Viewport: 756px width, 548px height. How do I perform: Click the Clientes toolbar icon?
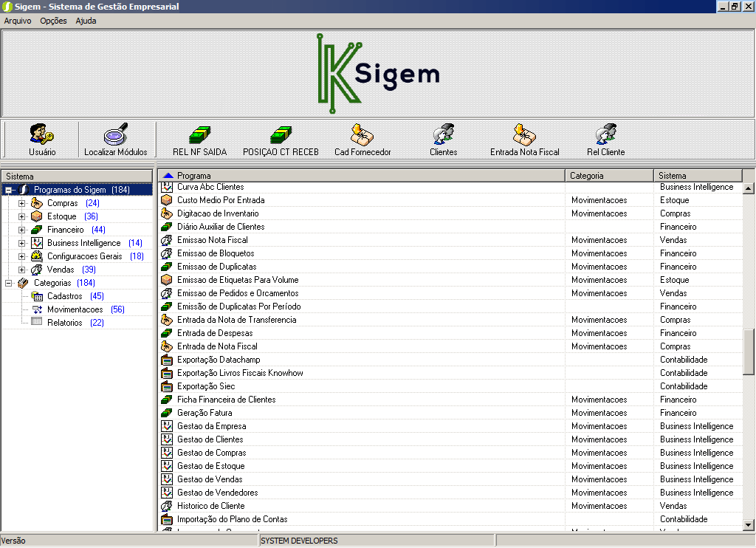pos(443,135)
